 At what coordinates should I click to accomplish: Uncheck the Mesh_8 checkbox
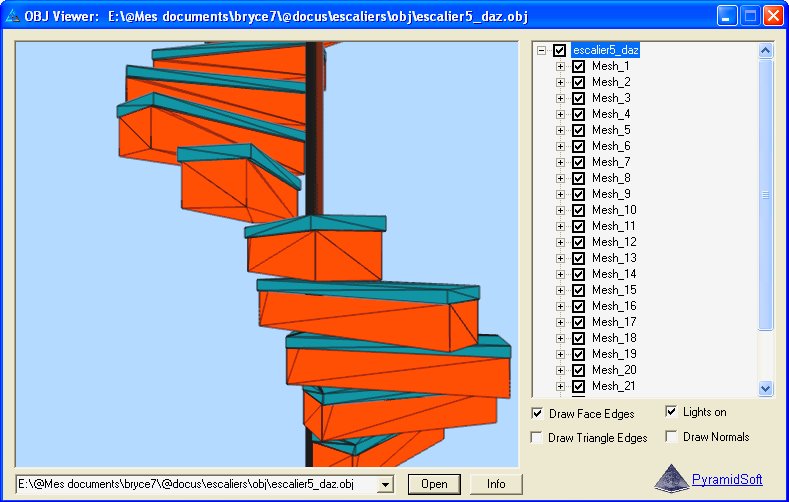pos(579,178)
